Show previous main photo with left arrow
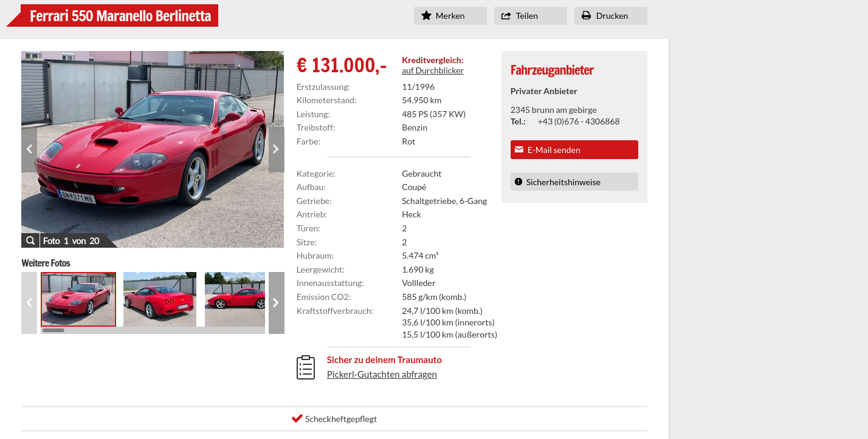 click(x=29, y=149)
